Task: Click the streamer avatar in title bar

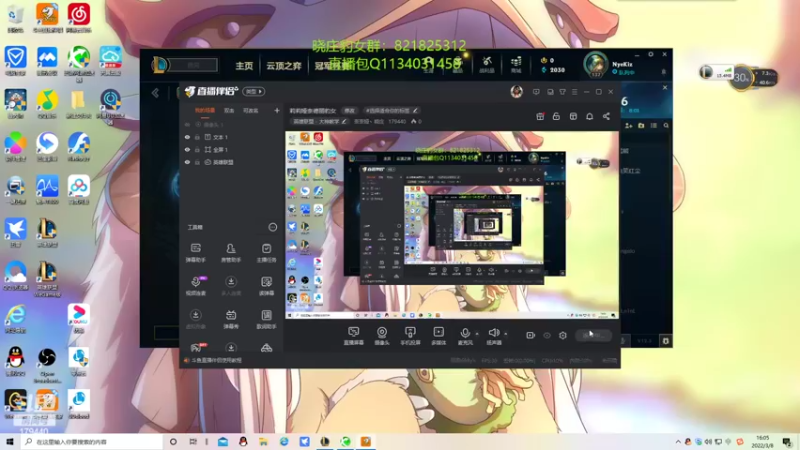Action: coord(516,92)
